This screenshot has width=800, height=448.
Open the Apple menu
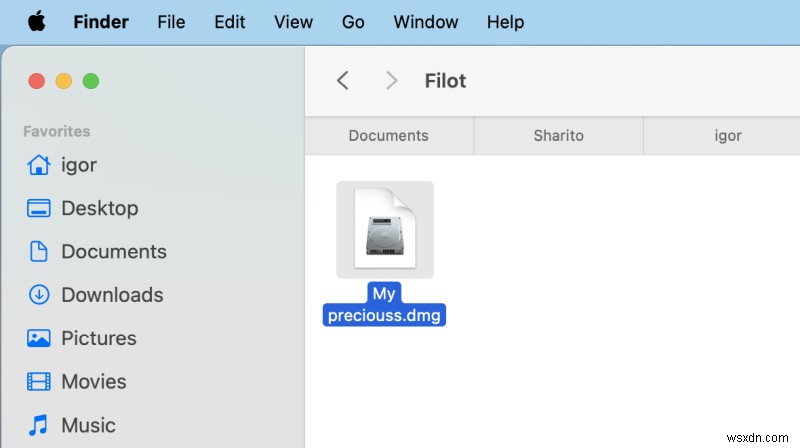point(36,22)
